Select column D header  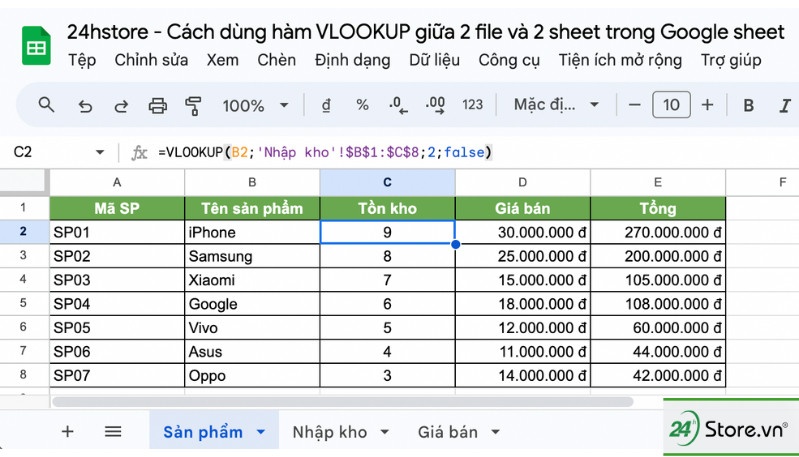[x=522, y=182]
